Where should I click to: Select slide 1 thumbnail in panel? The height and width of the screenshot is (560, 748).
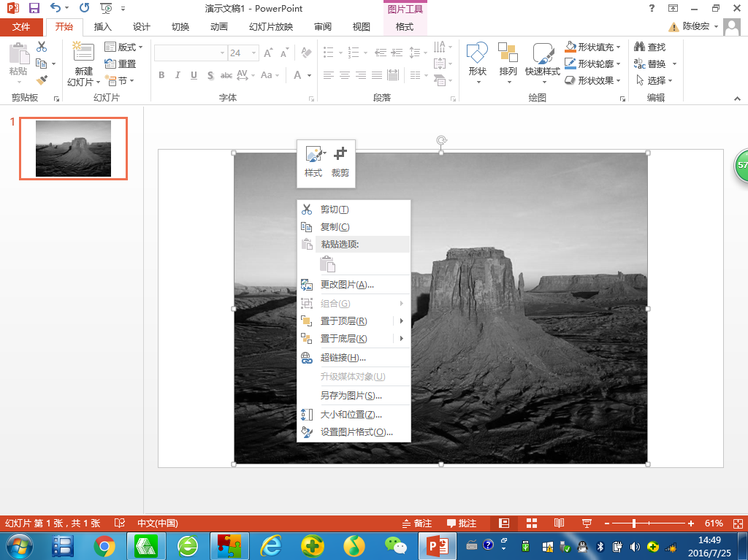click(x=74, y=148)
